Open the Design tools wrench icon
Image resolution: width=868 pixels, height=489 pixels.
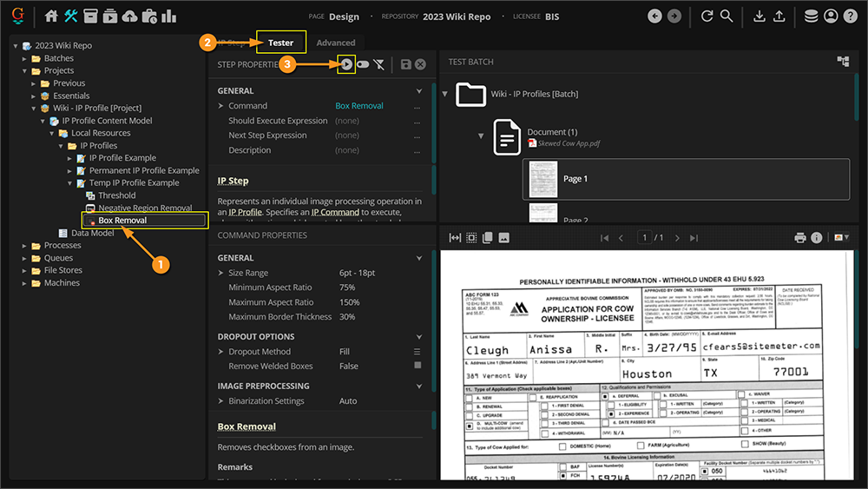[70, 16]
